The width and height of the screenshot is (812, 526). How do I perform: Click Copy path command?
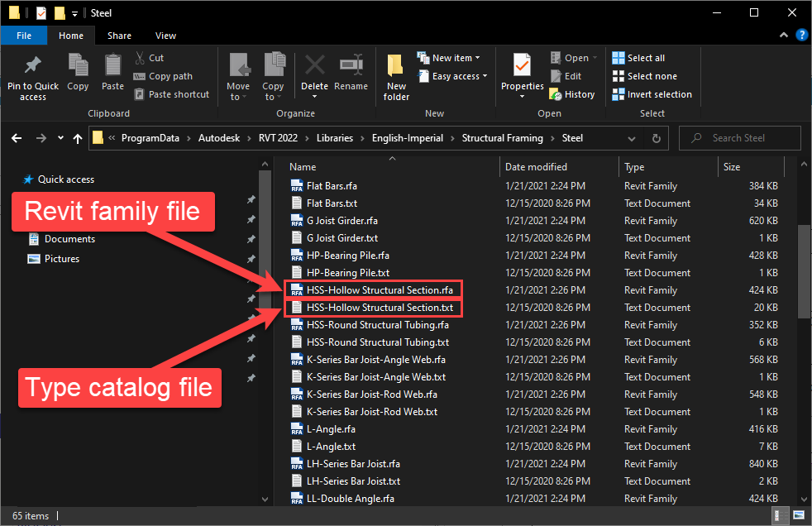click(163, 76)
